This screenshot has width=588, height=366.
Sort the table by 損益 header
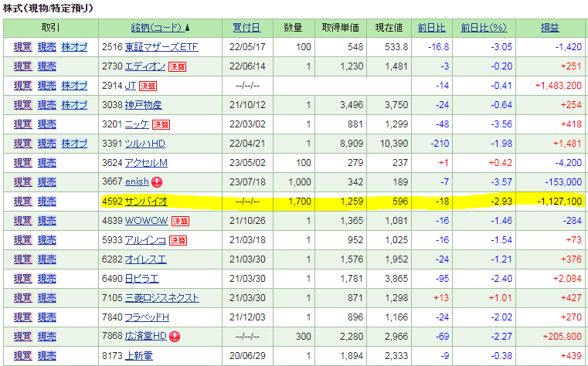coord(549,28)
